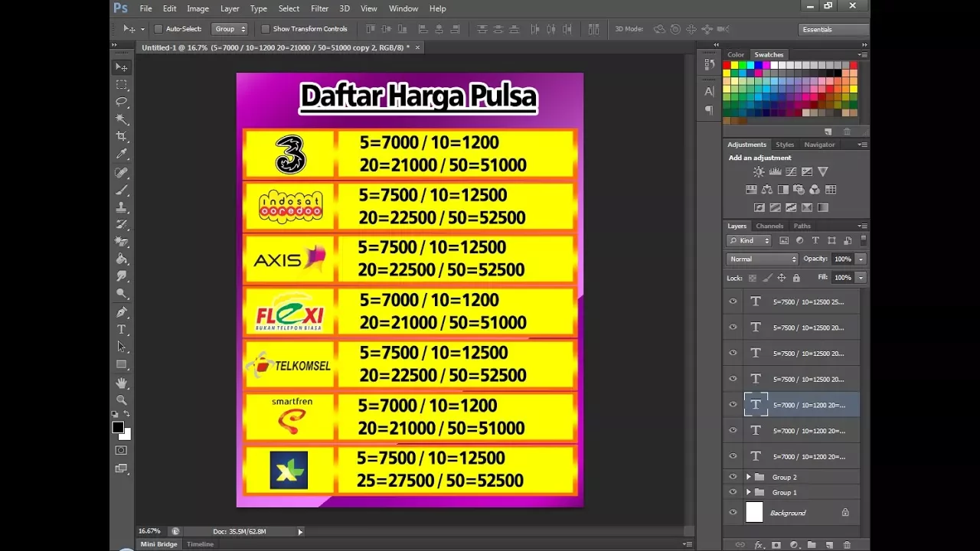The height and width of the screenshot is (551, 980).
Task: Switch to the Styles tab
Action: (785, 145)
